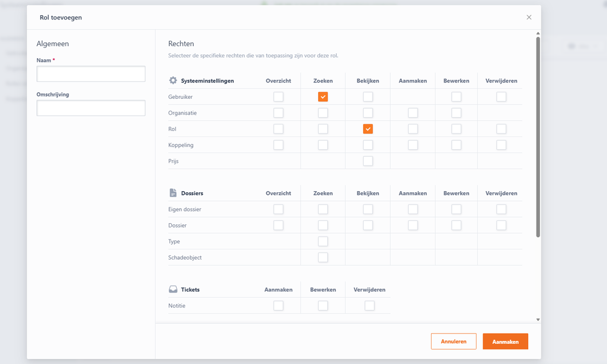
Task: Check Dossier Aanmaken checkbox
Action: 413,225
